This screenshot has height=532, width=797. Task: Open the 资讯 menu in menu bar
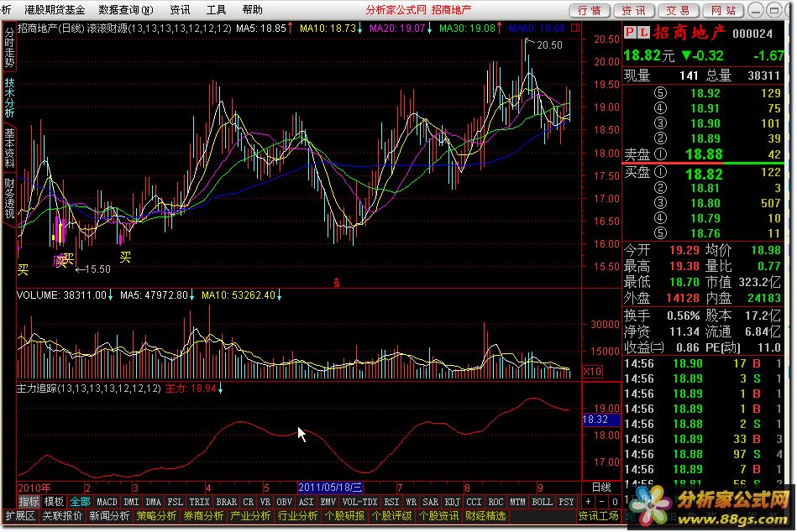[180, 9]
